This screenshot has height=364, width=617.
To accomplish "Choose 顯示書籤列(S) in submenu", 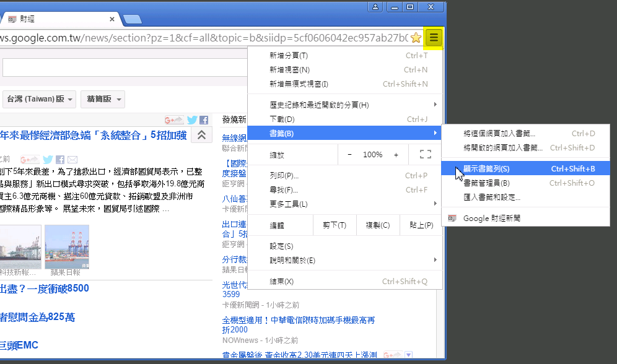I will coord(526,168).
